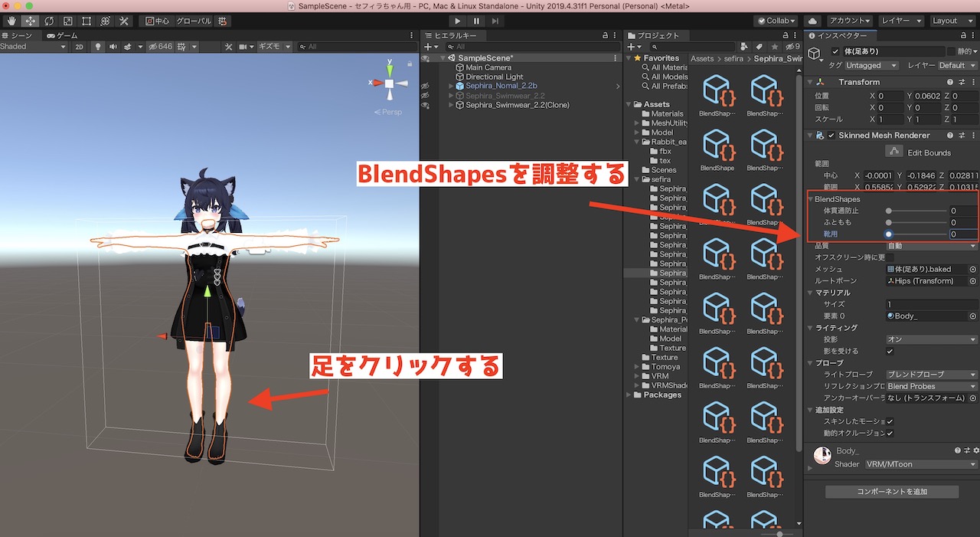Toggle the 影を受ける checkbox
The width and height of the screenshot is (980, 537).
click(890, 351)
